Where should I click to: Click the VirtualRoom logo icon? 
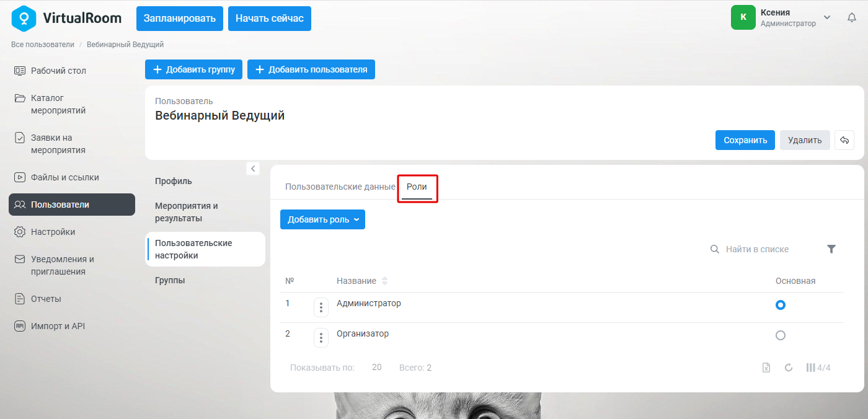24,18
